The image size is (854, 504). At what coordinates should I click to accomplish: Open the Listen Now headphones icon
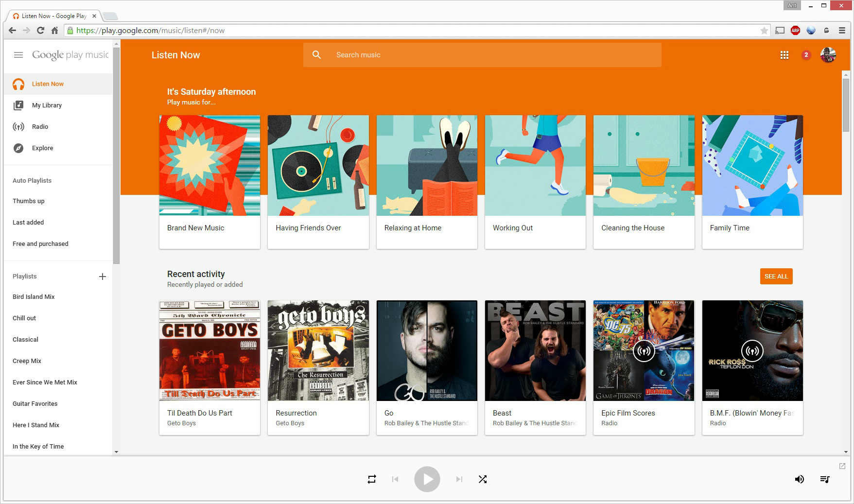tap(18, 84)
